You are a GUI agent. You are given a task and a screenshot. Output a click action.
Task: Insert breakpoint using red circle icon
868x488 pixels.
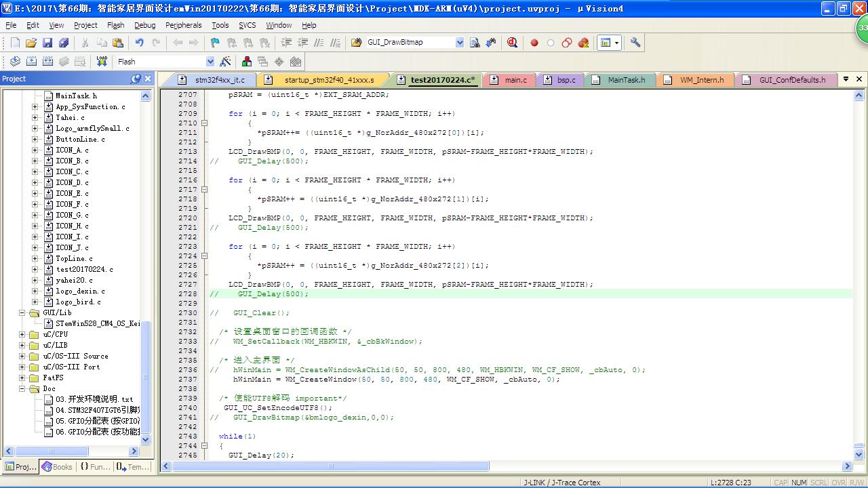(534, 43)
